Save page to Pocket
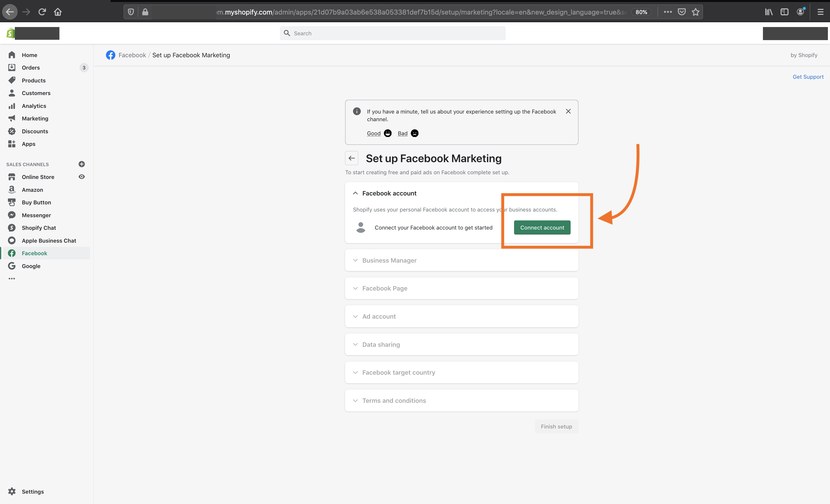830x504 pixels. tap(682, 12)
